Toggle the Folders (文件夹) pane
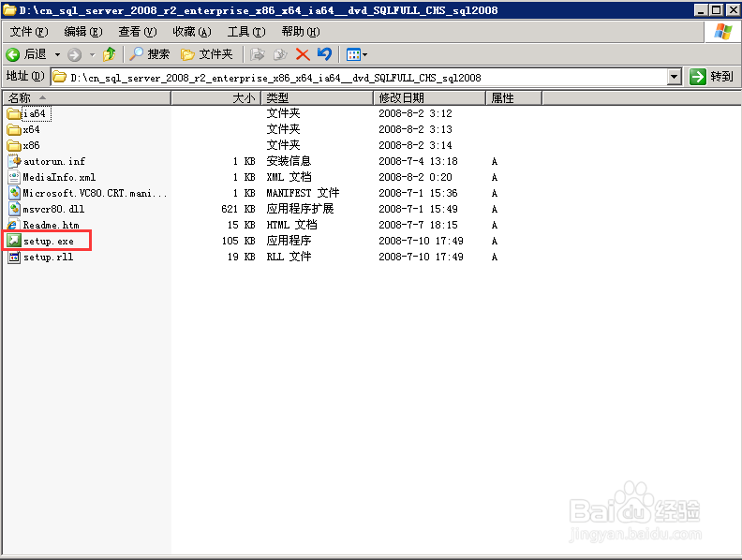Viewport: 742px width, 560px height. click(x=207, y=54)
